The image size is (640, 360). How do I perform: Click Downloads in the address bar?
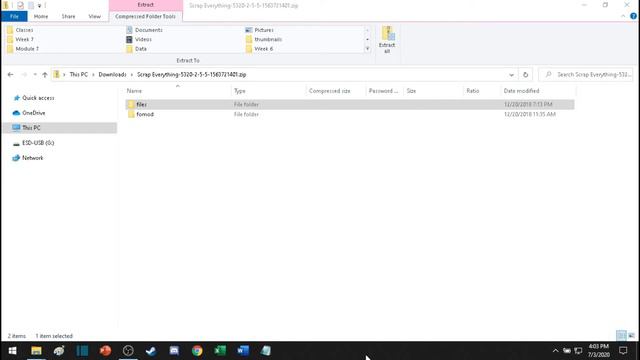[112, 75]
